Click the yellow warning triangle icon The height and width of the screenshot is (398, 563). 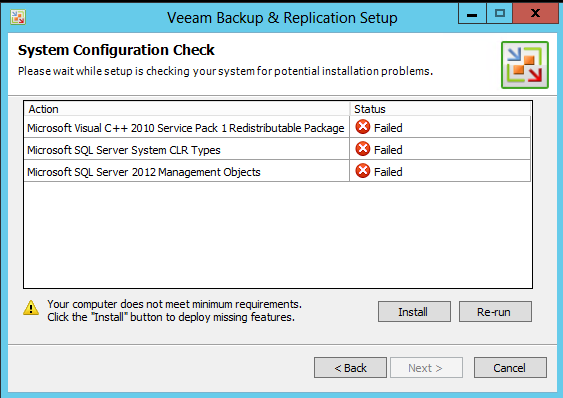31,308
